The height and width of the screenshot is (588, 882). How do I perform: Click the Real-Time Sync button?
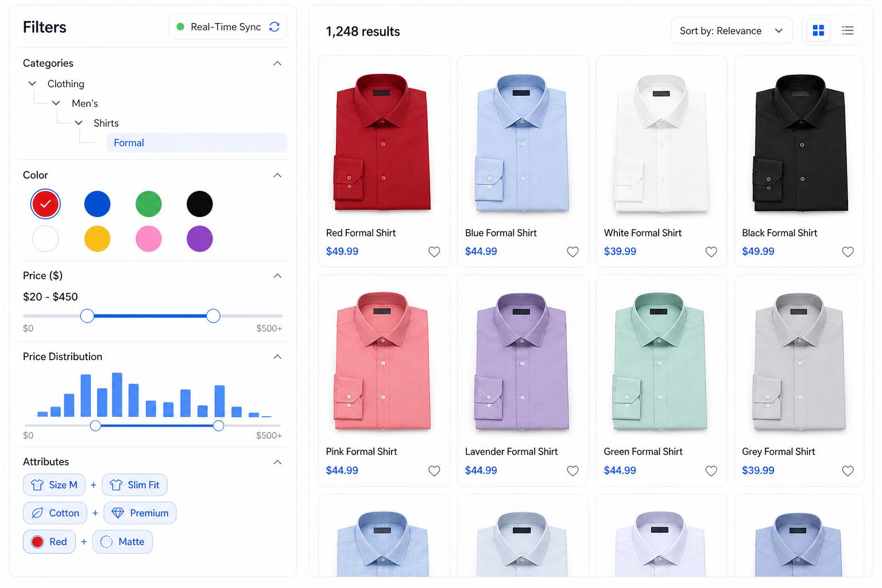(228, 26)
